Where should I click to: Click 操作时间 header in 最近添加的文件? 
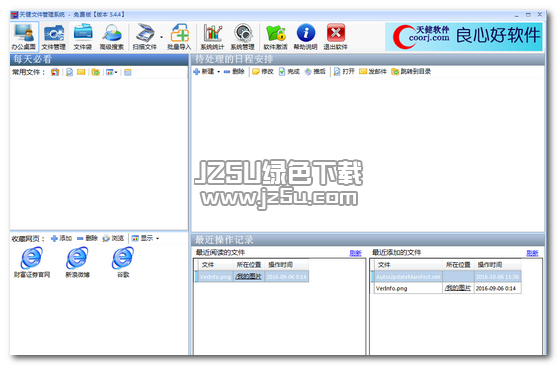(x=498, y=265)
